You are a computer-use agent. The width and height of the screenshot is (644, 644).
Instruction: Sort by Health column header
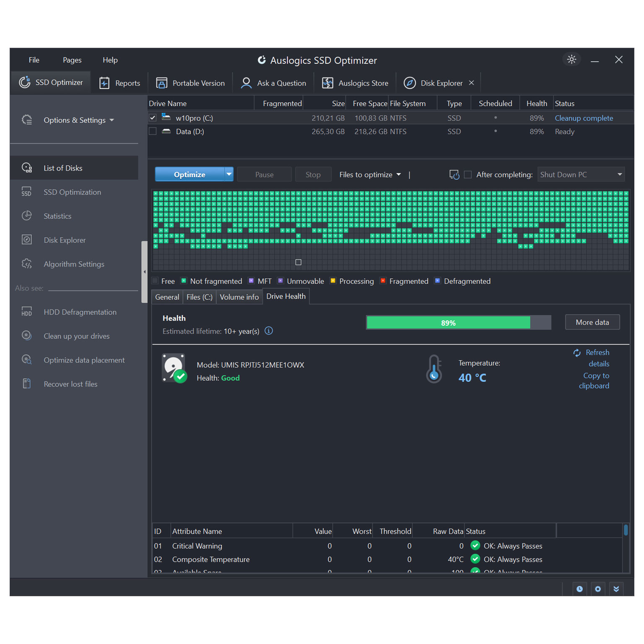tap(537, 104)
